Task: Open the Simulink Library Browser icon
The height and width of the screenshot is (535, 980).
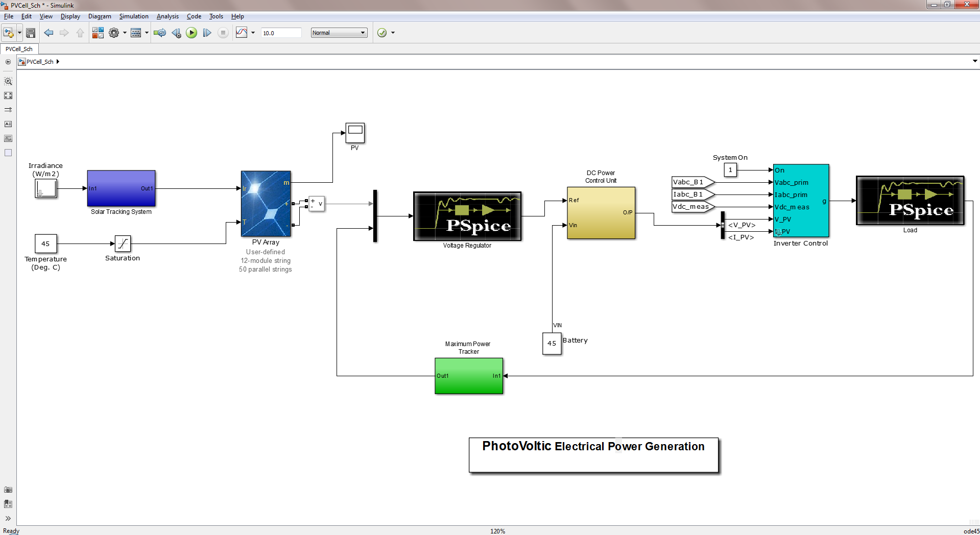Action: pos(98,33)
